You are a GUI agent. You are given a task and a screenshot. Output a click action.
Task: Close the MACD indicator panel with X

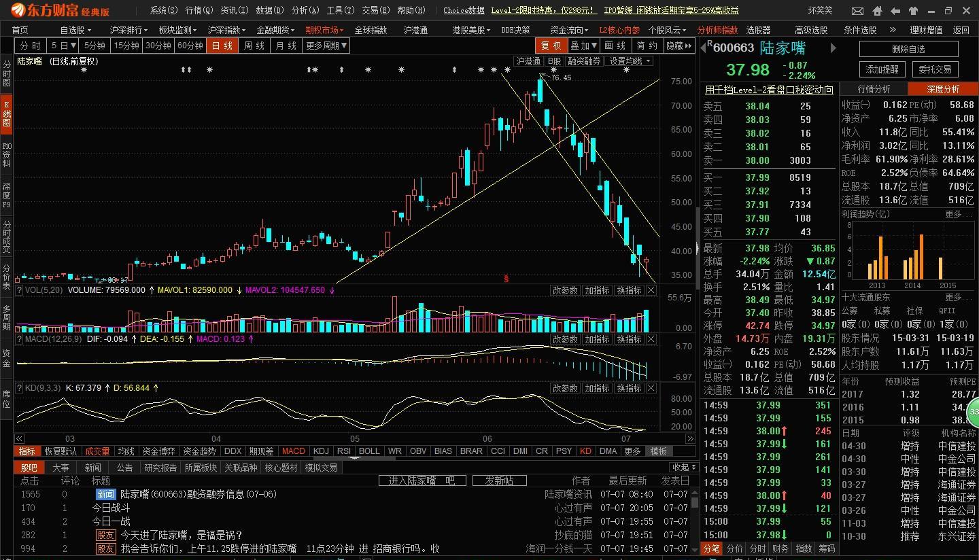point(651,339)
